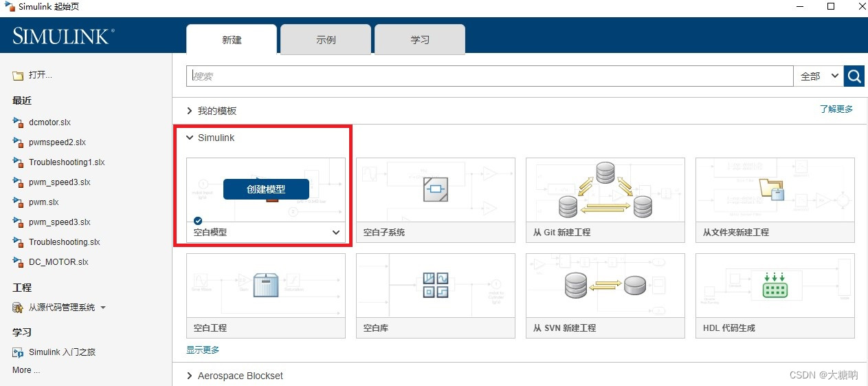Click the 空白模型 label
Screen dimensions: 868x386
210,233
